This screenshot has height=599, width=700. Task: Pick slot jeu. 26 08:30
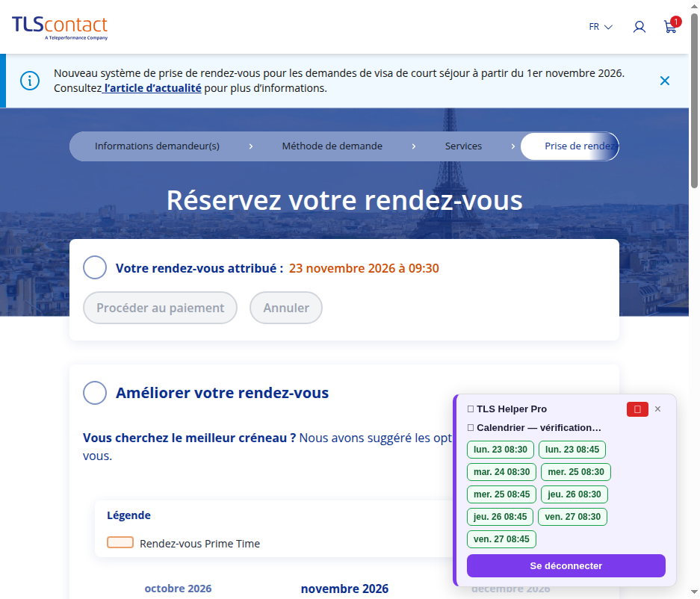[x=574, y=494]
